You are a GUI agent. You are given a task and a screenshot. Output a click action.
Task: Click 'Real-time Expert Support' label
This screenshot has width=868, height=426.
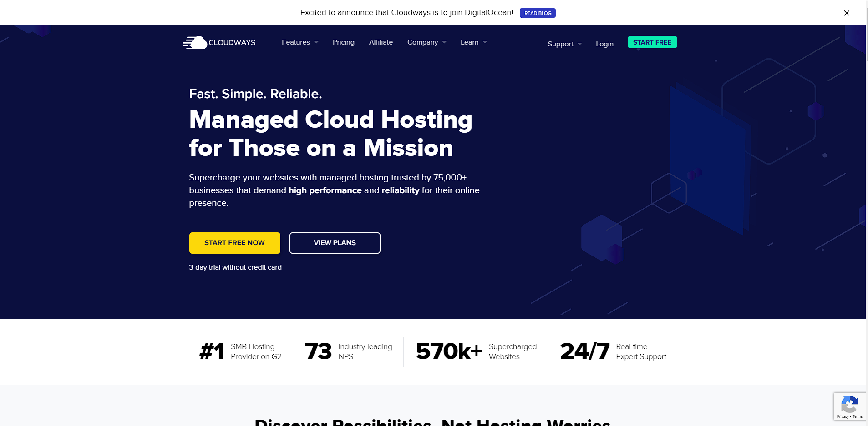pos(641,351)
